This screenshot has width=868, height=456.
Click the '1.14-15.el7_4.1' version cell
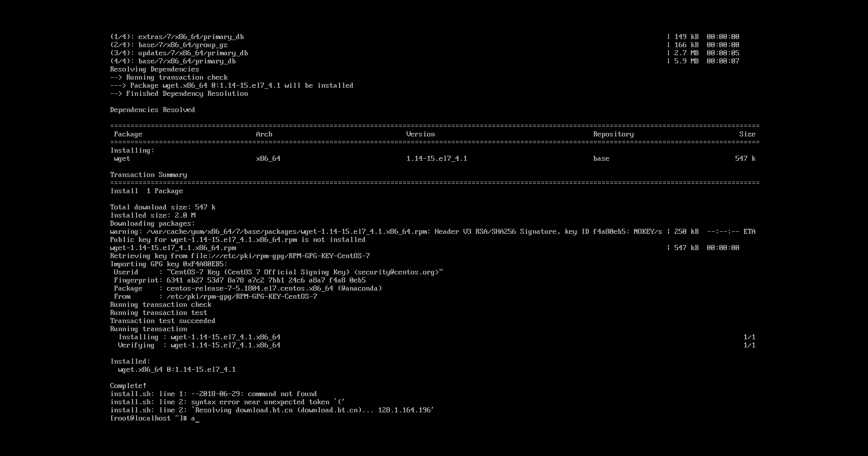click(x=437, y=158)
